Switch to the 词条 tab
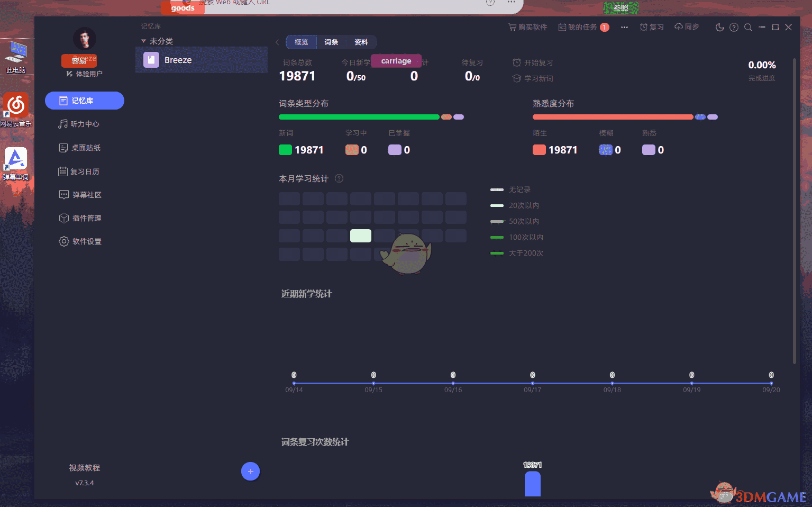The image size is (812, 507). click(x=332, y=42)
